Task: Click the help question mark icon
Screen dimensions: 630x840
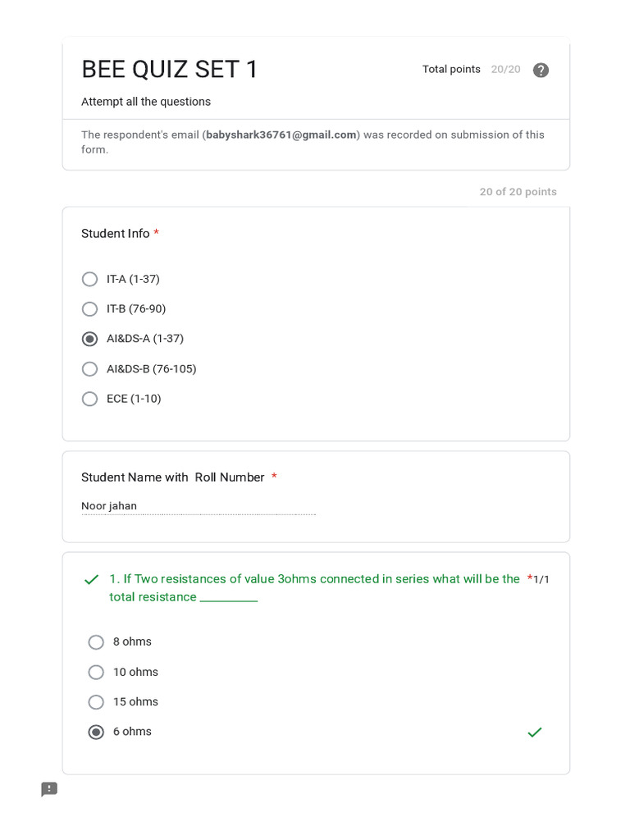Action: coord(541,70)
